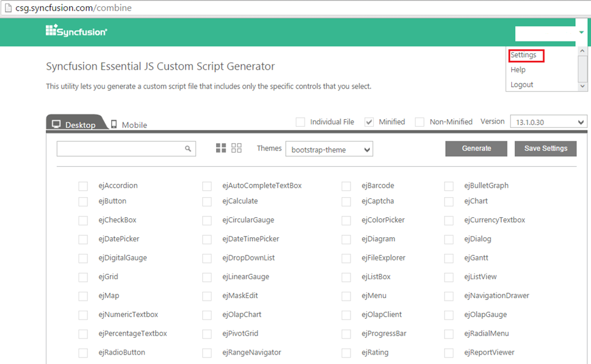Check the ejProgressBar checkbox
The width and height of the screenshot is (591, 364).
coord(346,334)
